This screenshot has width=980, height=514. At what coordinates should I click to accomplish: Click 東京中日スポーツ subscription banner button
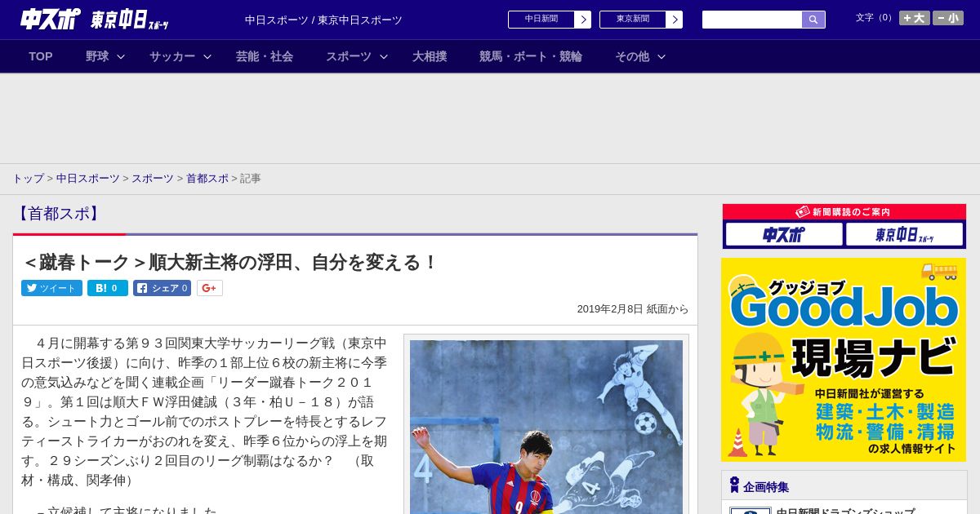coord(904,235)
